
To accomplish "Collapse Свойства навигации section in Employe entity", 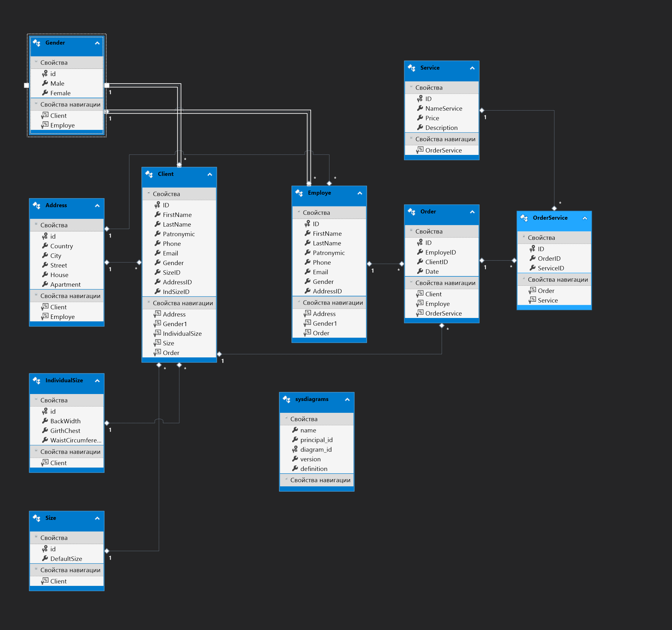I will point(298,302).
